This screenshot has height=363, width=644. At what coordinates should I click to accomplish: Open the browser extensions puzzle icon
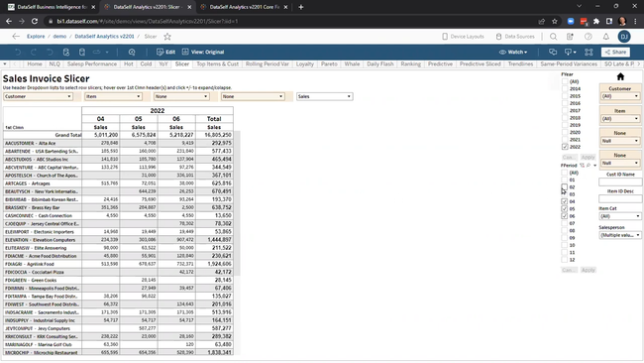596,22
